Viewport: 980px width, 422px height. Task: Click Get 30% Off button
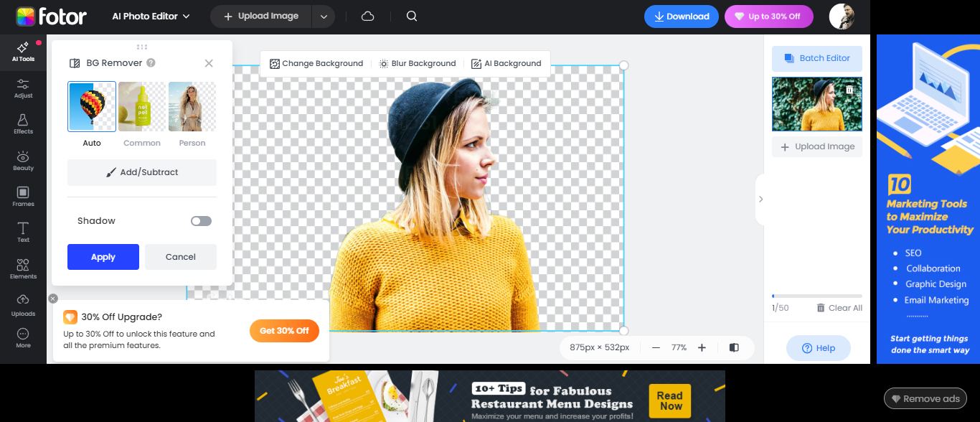(284, 331)
